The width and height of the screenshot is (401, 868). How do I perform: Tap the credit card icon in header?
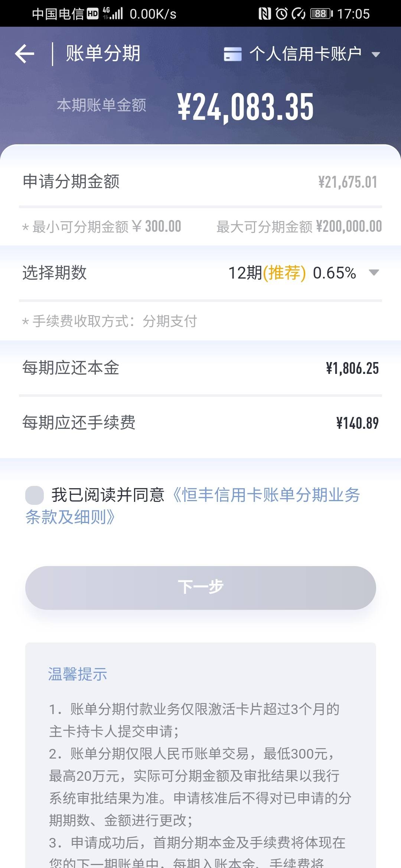pyautogui.click(x=233, y=54)
